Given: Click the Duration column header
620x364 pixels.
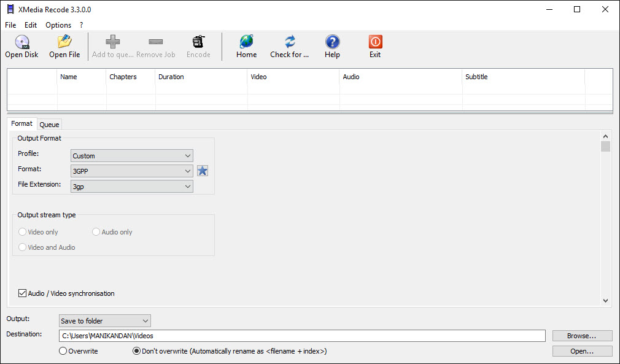Looking at the screenshot, I should pos(202,77).
